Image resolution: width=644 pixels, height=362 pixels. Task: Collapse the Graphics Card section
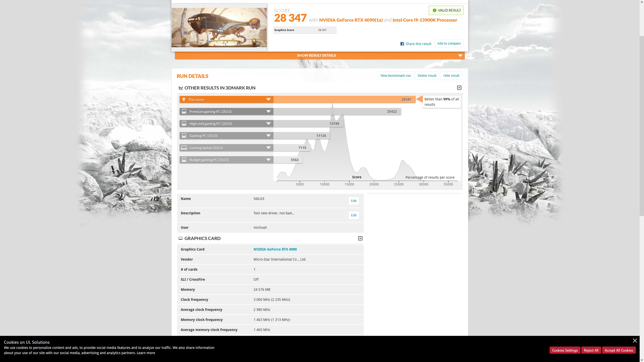click(x=360, y=238)
